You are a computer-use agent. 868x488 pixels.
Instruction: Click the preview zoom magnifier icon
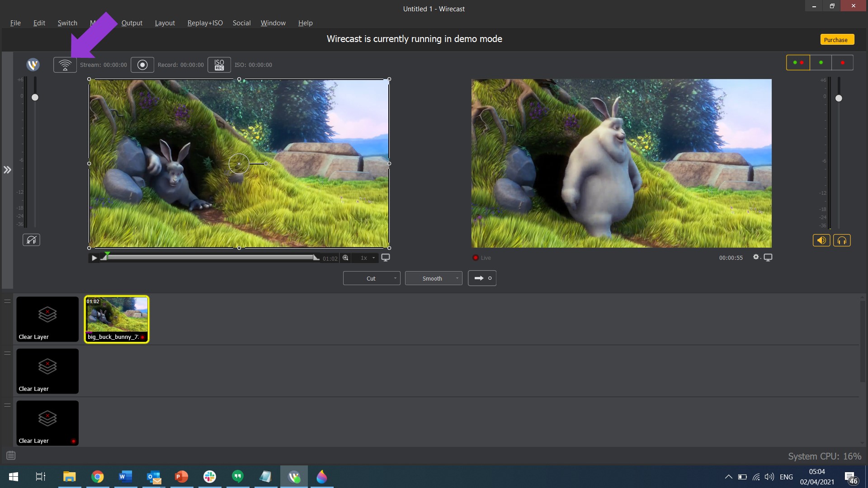coord(345,258)
